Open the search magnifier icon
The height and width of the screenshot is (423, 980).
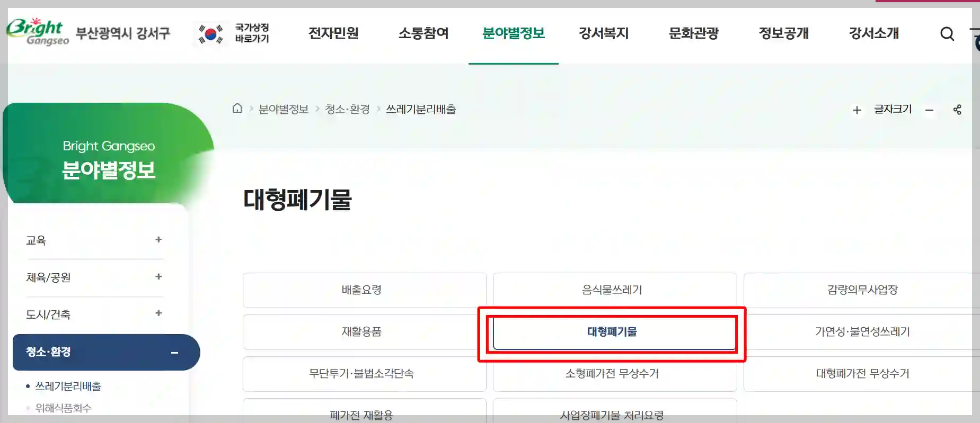[x=947, y=34]
